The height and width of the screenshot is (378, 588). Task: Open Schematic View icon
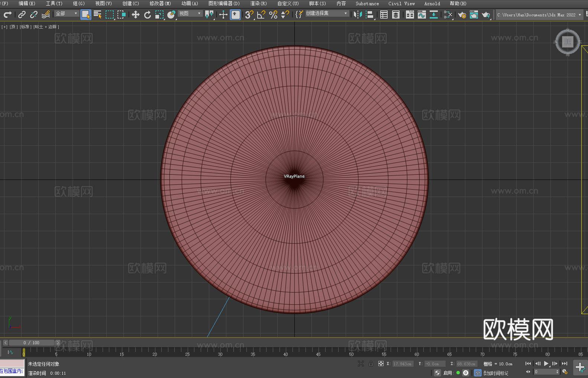434,14
